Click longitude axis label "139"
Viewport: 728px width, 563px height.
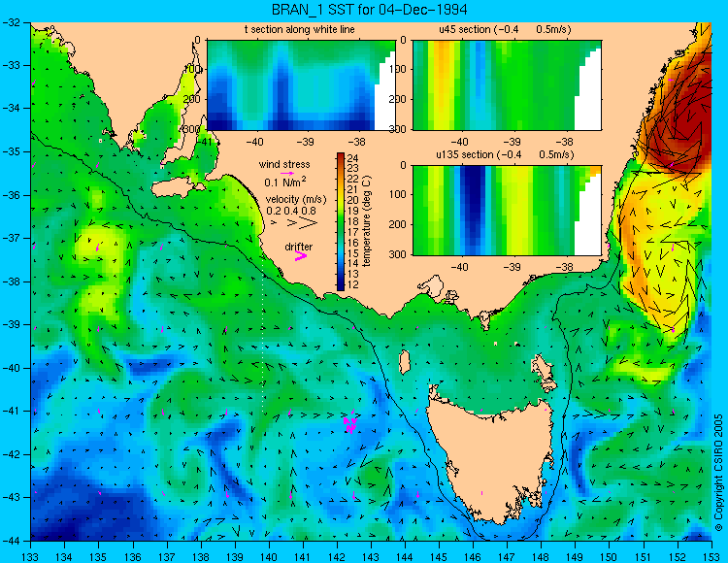[x=235, y=557]
